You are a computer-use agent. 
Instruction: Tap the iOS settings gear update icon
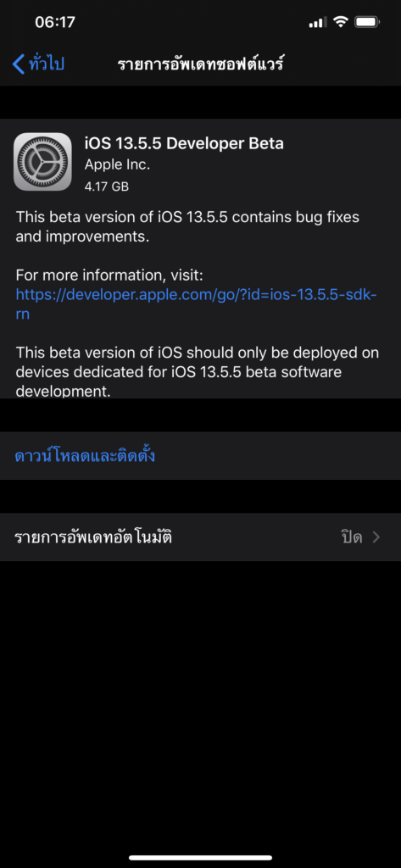click(42, 162)
